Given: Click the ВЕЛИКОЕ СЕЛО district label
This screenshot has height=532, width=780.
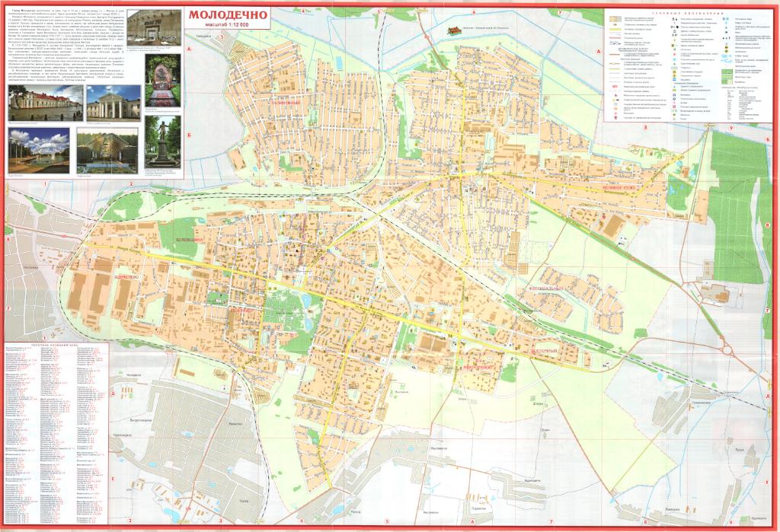Looking at the screenshot, I should 619,187.
